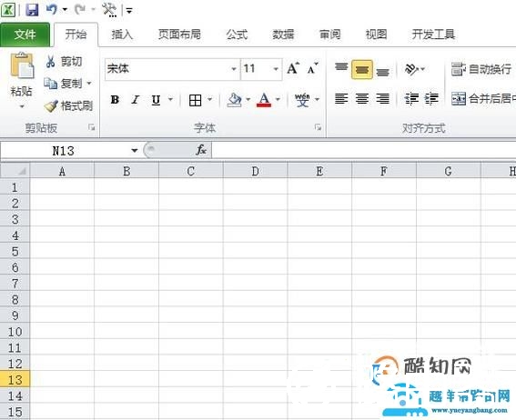Select column header A
Viewport: 516px width, 420px height.
point(62,171)
